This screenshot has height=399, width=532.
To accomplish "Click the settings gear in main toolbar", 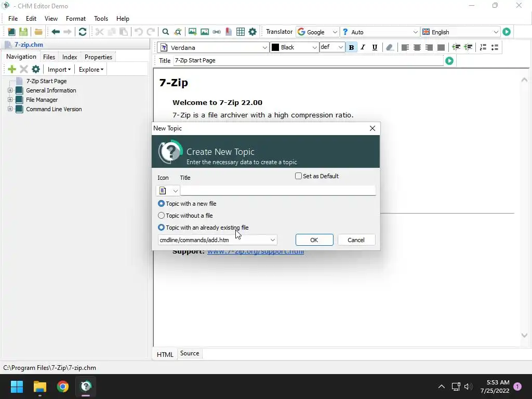I will pos(252,32).
